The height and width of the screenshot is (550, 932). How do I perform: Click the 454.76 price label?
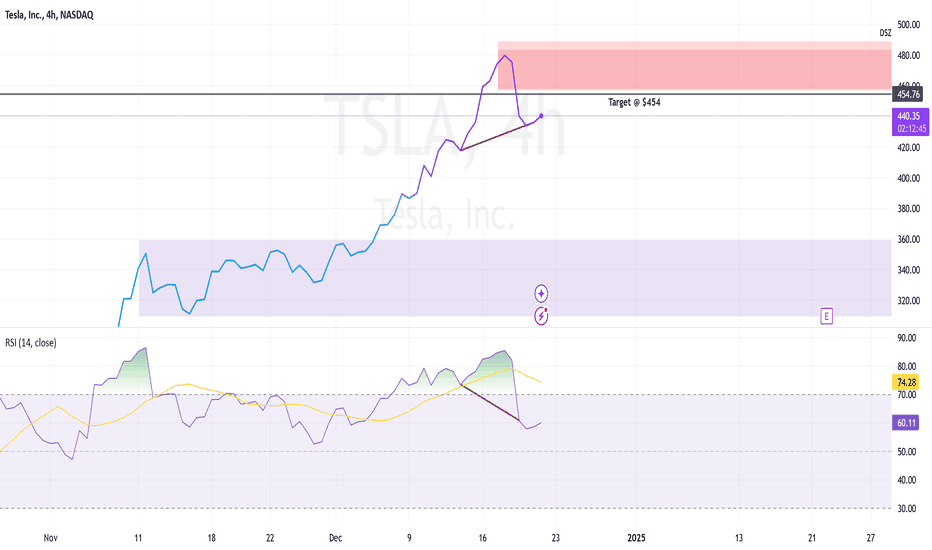908,94
